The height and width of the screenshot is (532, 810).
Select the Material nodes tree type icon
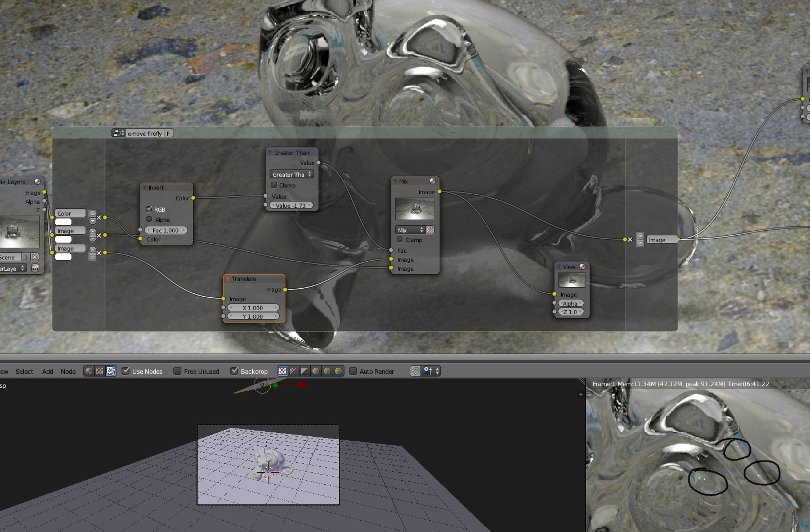[x=88, y=371]
